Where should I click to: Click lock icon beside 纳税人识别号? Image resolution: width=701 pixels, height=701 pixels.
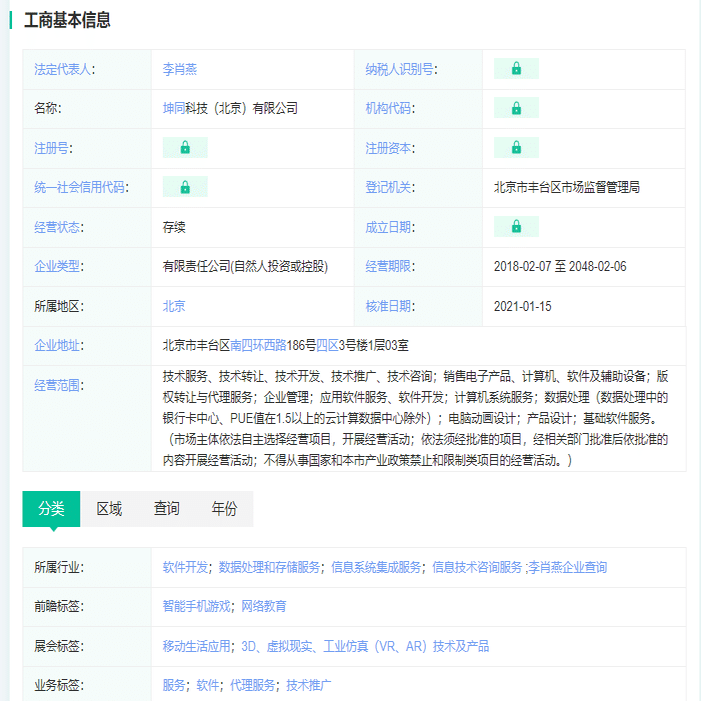(x=516, y=68)
